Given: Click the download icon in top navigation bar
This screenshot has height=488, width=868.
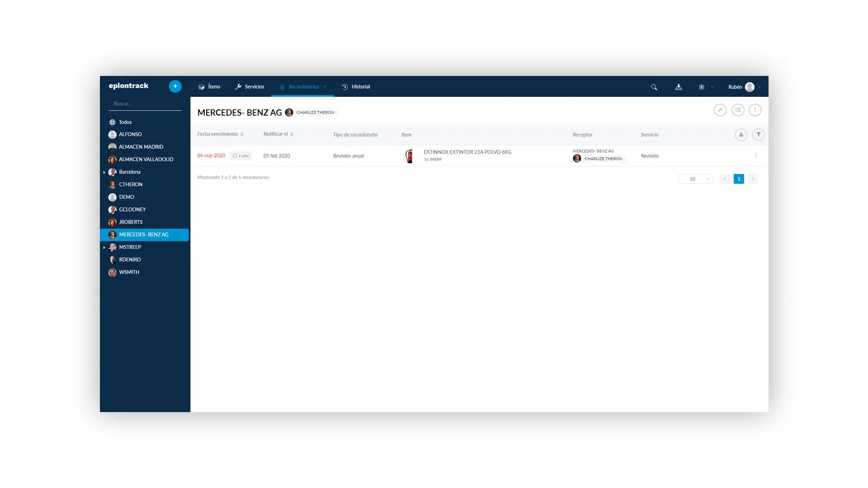Looking at the screenshot, I should [679, 87].
